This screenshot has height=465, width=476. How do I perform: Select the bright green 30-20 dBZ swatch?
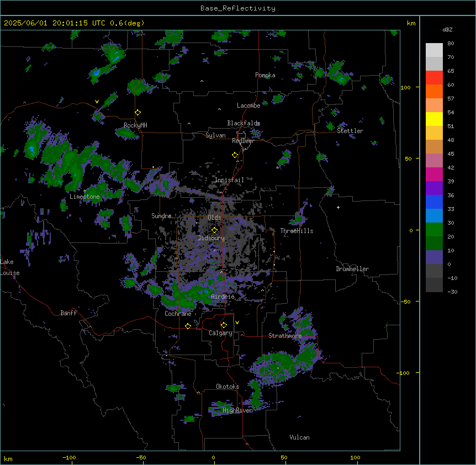click(434, 230)
